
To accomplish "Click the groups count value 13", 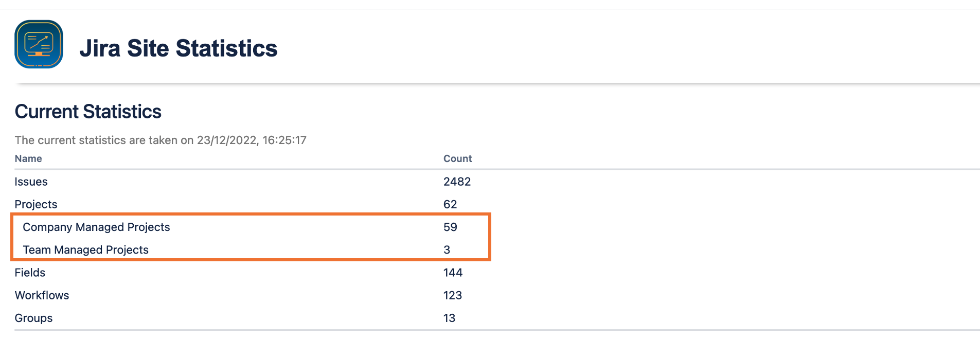I will 449,318.
